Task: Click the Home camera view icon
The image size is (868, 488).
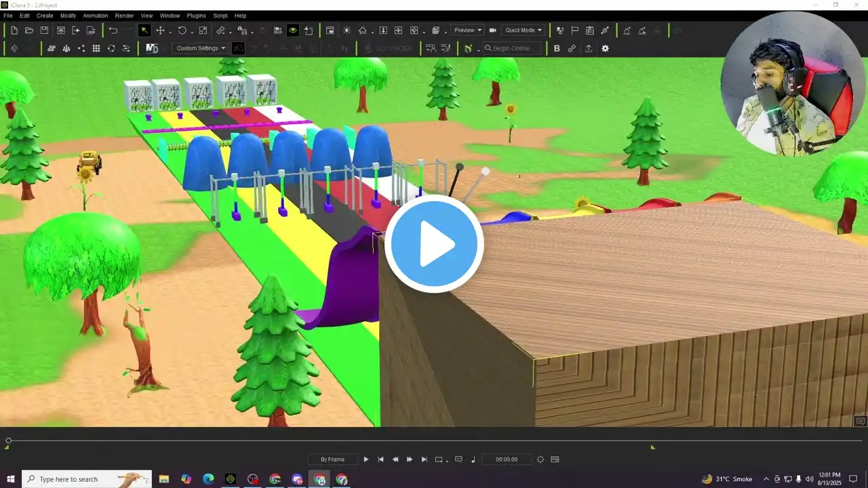Action: (x=363, y=30)
